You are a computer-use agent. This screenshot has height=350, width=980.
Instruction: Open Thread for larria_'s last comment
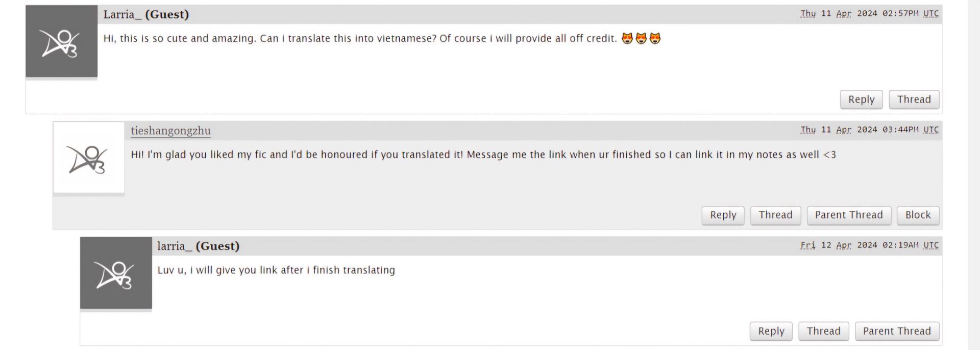point(823,331)
